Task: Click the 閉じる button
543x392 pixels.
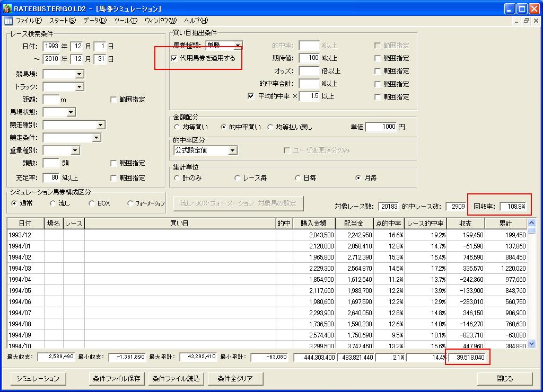Action: click(x=505, y=379)
